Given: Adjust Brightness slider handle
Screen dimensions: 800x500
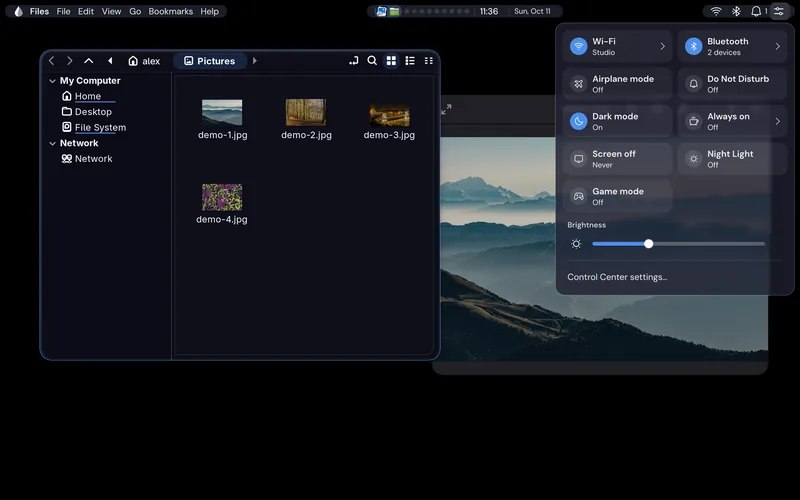Looking at the screenshot, I should tap(648, 244).
